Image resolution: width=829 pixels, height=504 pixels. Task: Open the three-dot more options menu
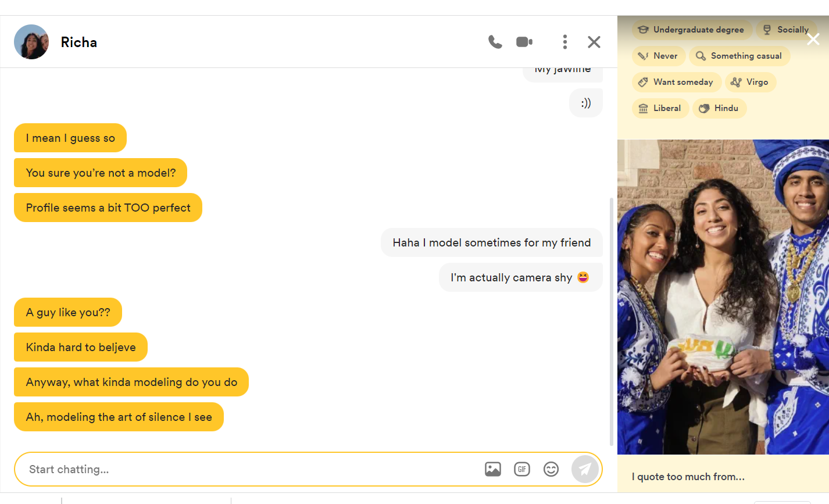tap(564, 42)
